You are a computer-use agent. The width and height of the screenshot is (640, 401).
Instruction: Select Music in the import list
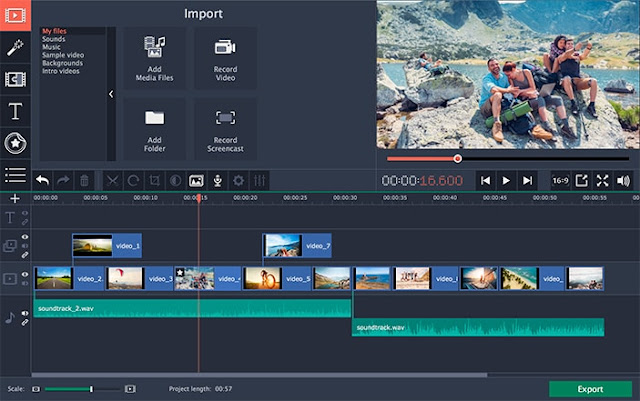coord(51,47)
